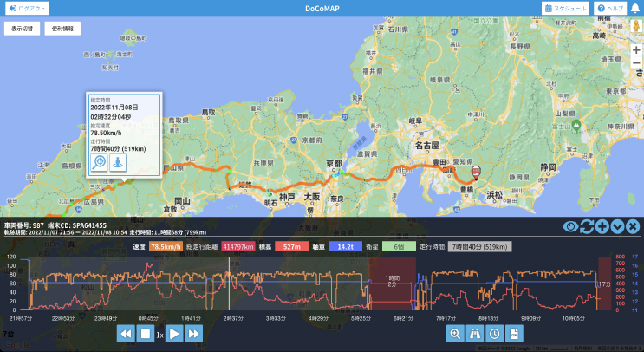
Task: Click the street view icon in popup
Action: pos(118,162)
